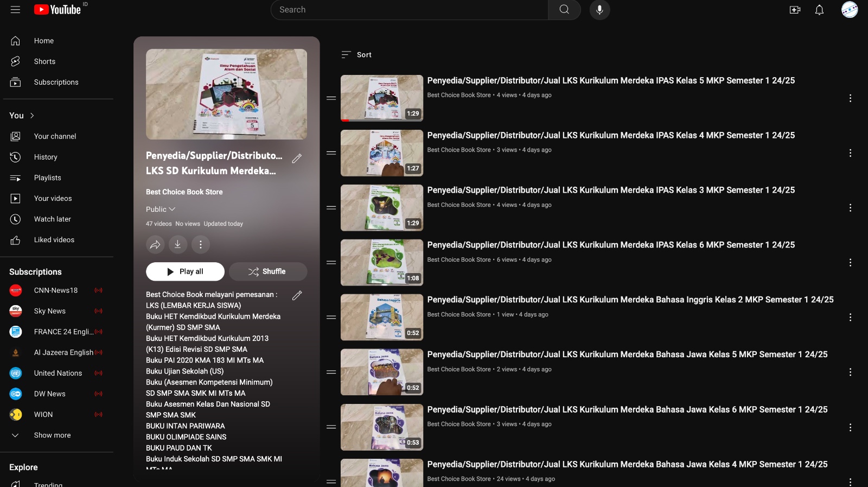
Task: Expand the Public privacy dropdown
Action: click(161, 210)
